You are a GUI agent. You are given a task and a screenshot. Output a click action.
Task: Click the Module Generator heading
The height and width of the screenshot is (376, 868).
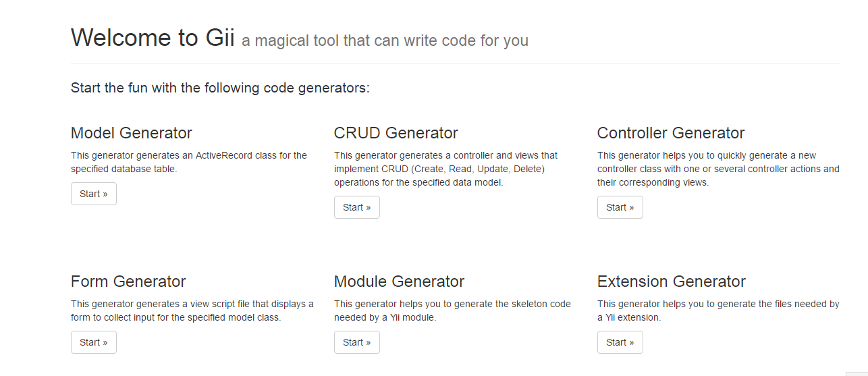(x=400, y=281)
